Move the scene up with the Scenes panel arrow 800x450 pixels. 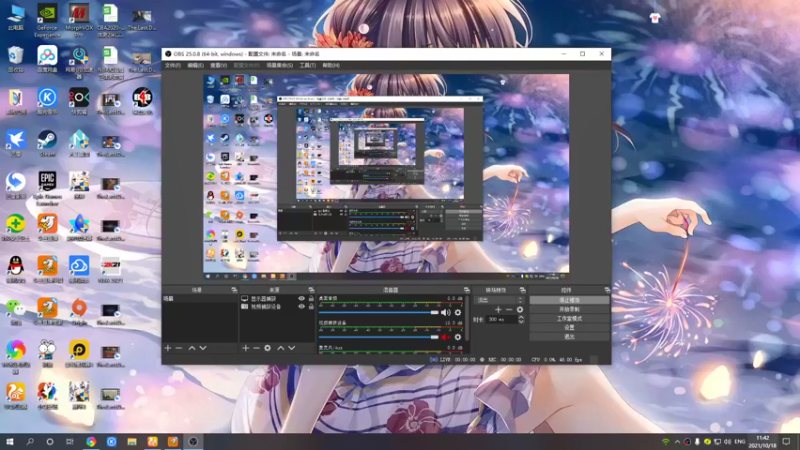(x=192, y=348)
